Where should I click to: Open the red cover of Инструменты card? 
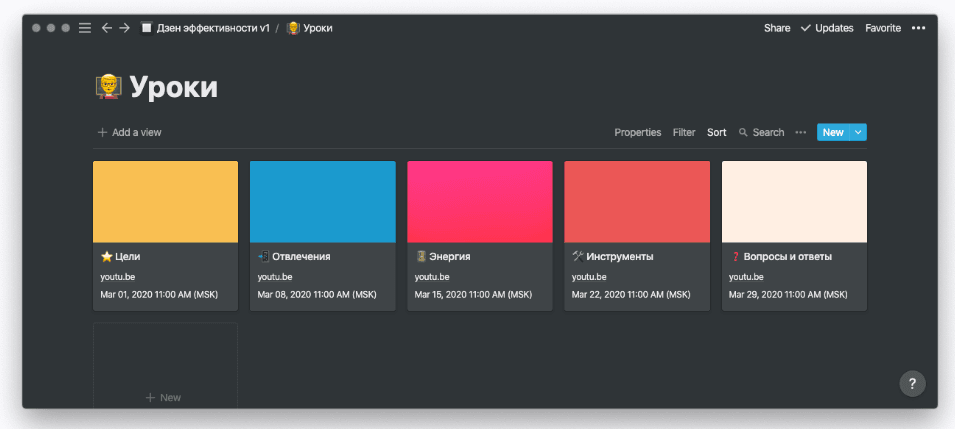[x=636, y=202]
